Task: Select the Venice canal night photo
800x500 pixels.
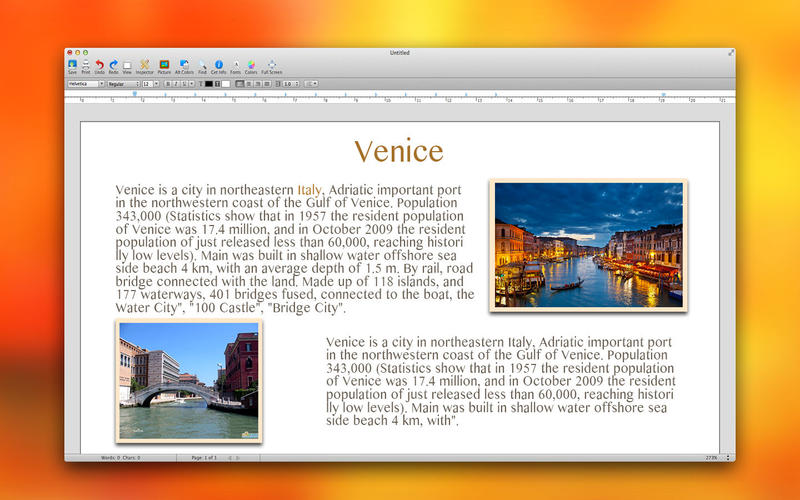Action: pos(588,245)
